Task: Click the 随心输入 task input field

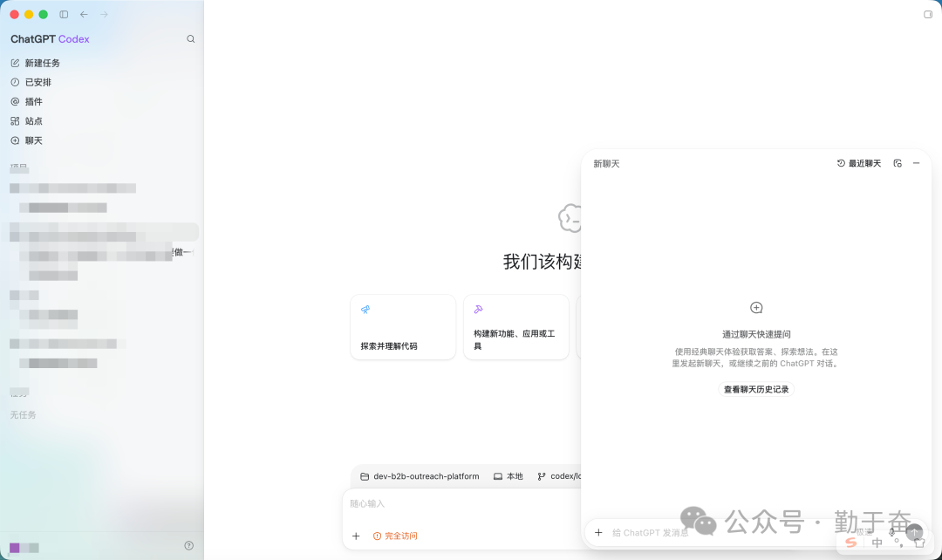Action: click(x=462, y=503)
